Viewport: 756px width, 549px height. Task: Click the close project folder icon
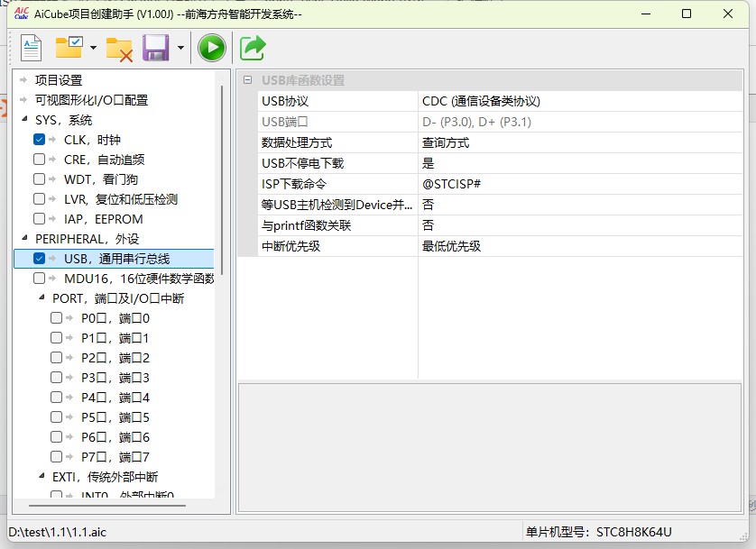(119, 49)
